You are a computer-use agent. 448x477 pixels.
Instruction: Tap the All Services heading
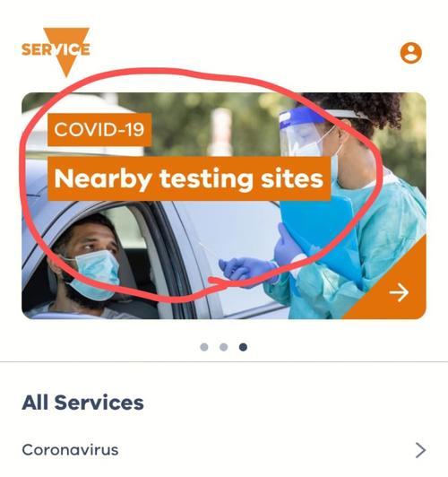(82, 403)
